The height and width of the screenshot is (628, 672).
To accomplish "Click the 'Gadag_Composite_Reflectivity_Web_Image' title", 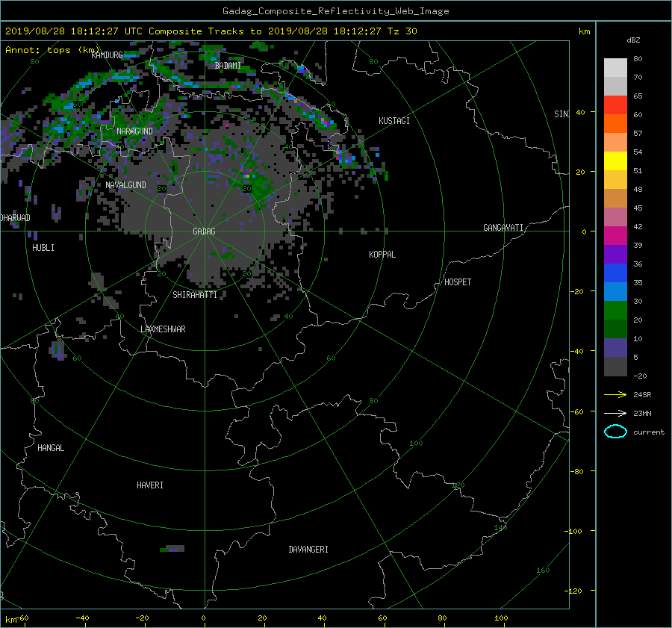I will tap(335, 11).
